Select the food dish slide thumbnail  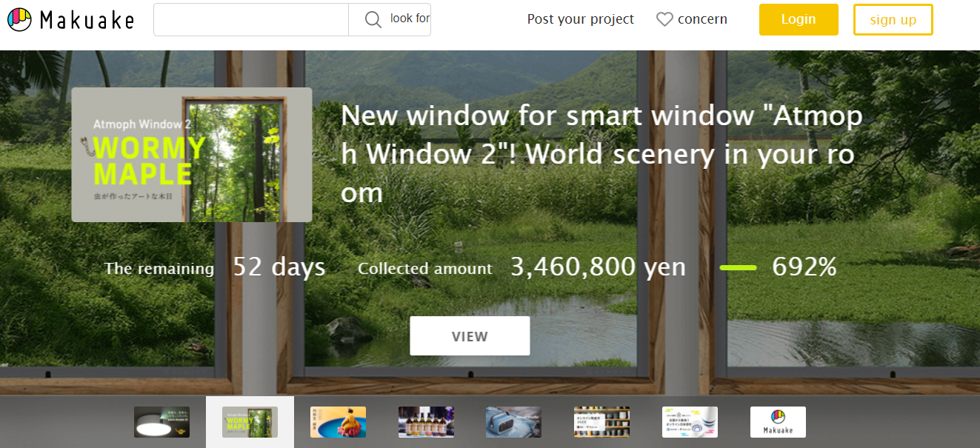(x=338, y=422)
